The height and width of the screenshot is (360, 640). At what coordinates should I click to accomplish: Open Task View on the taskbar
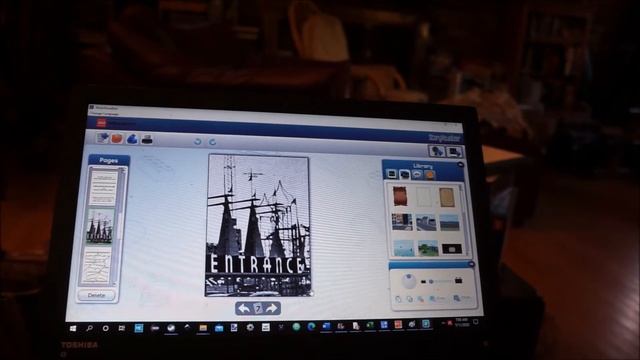tap(122, 328)
